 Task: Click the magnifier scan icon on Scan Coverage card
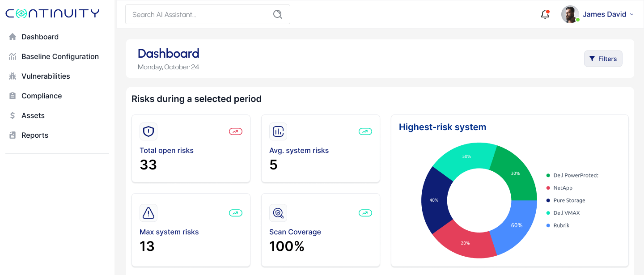[x=278, y=213]
